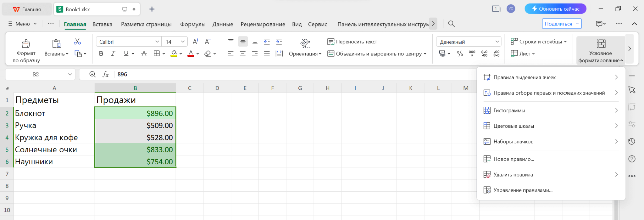
Task: Click the Format Painter brush icon
Action: click(x=26, y=43)
